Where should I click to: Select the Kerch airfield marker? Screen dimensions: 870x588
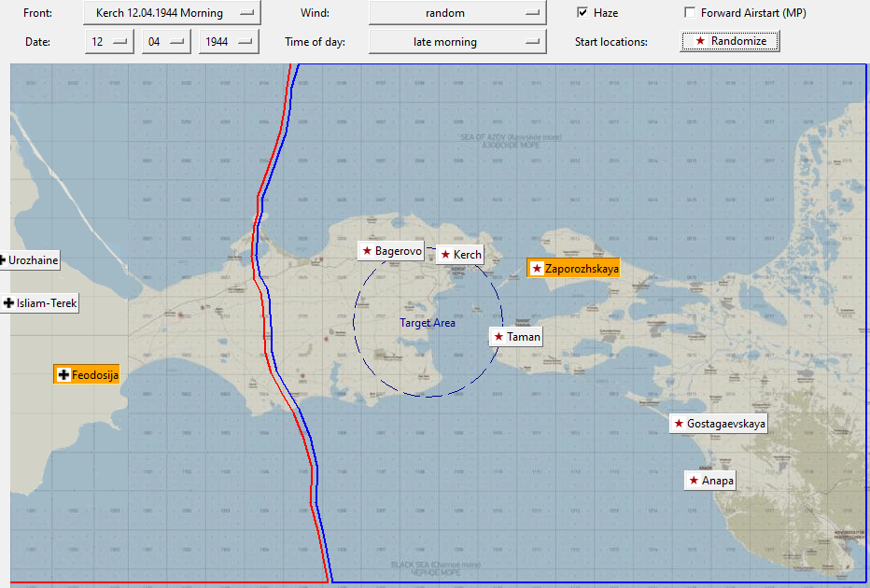460,255
